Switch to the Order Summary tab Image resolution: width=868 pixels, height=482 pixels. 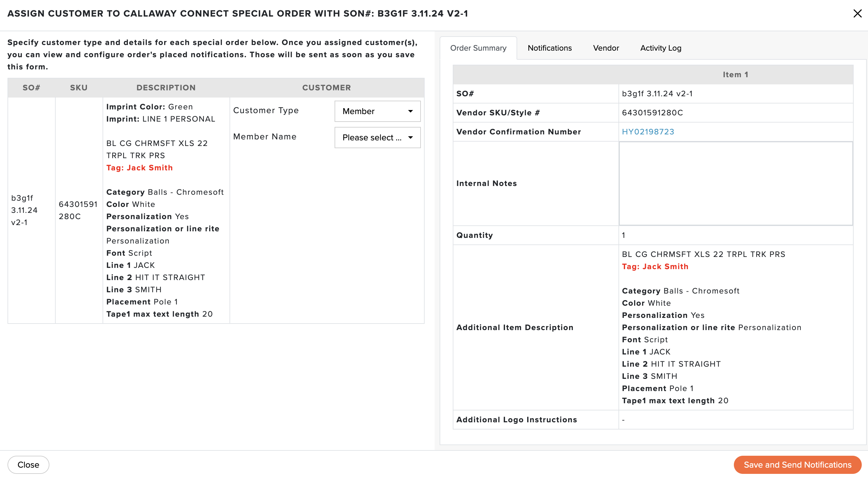(478, 48)
